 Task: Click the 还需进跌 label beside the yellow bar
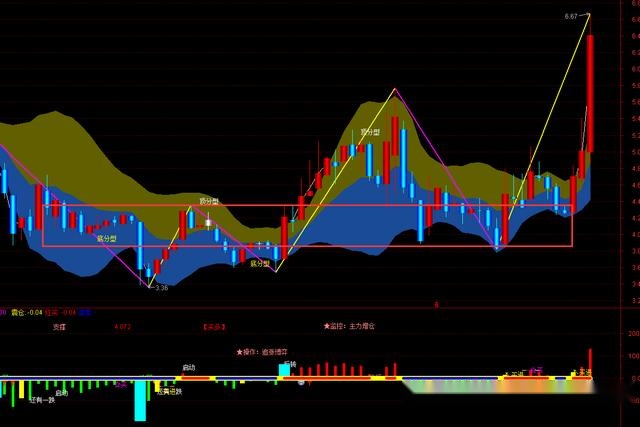point(169,391)
